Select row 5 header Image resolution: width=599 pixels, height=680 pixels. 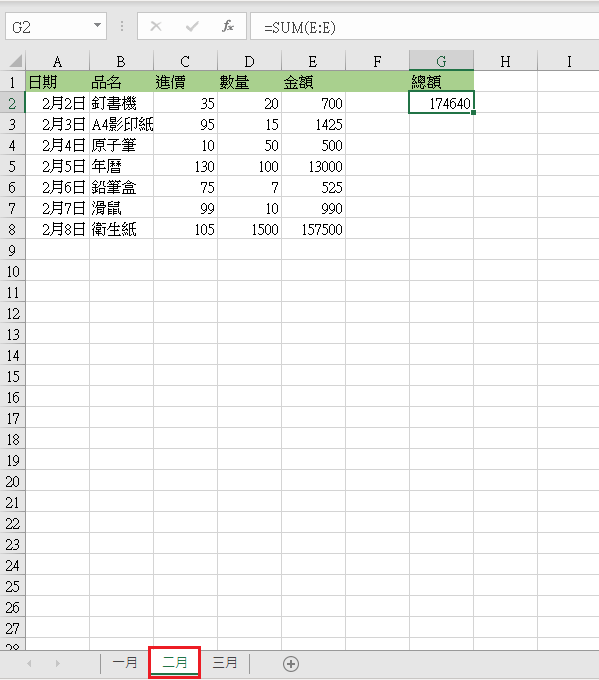pyautogui.click(x=13, y=166)
